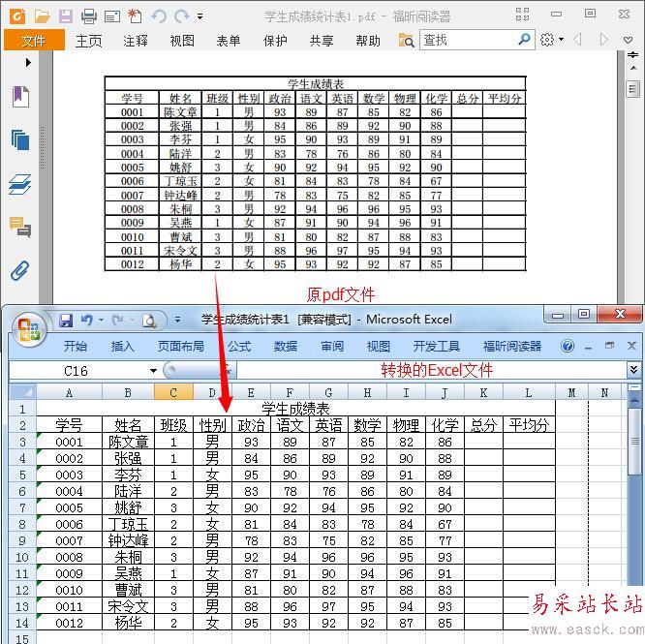
Task: Click the Excel vertical scrollbar thumb
Action: click(634, 442)
